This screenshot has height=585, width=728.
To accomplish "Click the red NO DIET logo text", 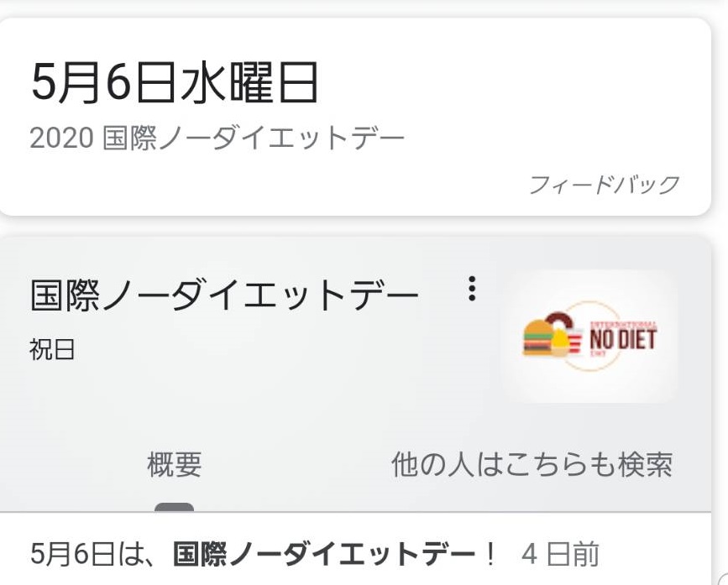I will [623, 338].
